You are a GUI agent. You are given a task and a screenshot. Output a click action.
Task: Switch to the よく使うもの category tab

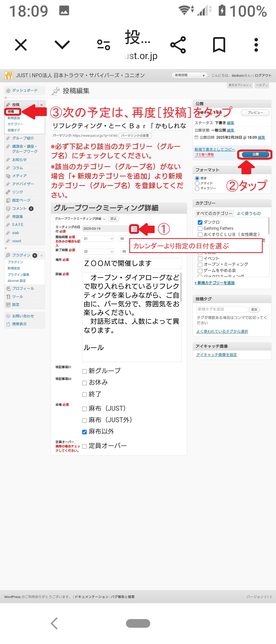click(248, 213)
